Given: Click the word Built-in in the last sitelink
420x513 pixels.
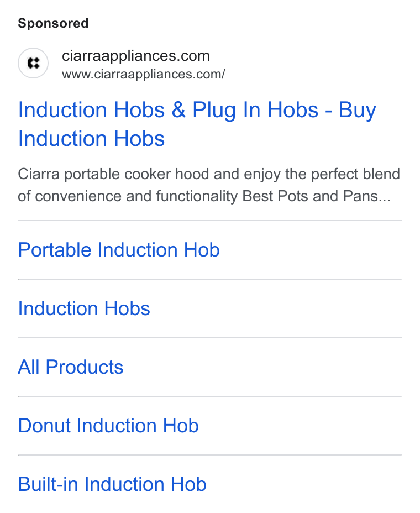Looking at the screenshot, I should point(48,484).
